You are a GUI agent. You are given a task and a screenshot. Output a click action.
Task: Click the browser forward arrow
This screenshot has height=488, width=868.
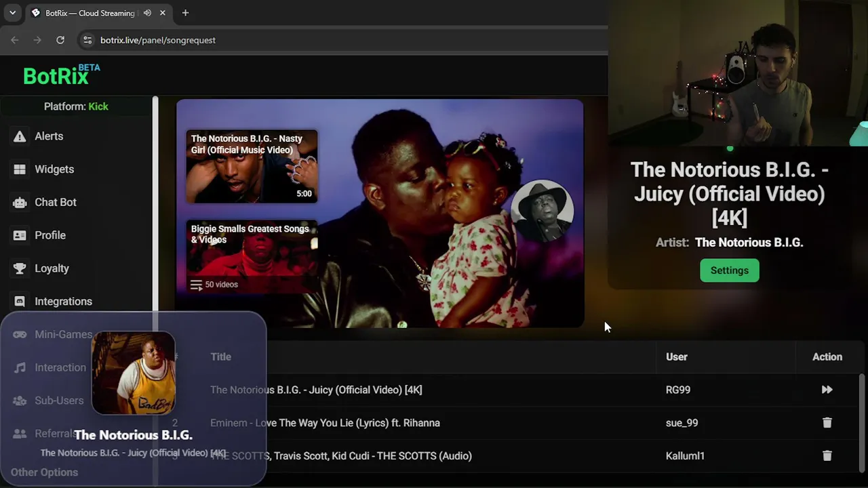click(x=37, y=40)
